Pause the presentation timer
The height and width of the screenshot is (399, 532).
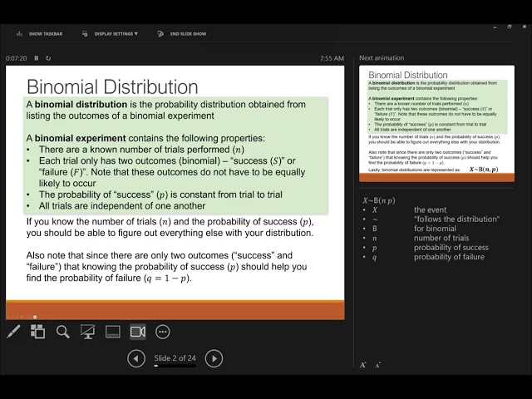point(37,58)
